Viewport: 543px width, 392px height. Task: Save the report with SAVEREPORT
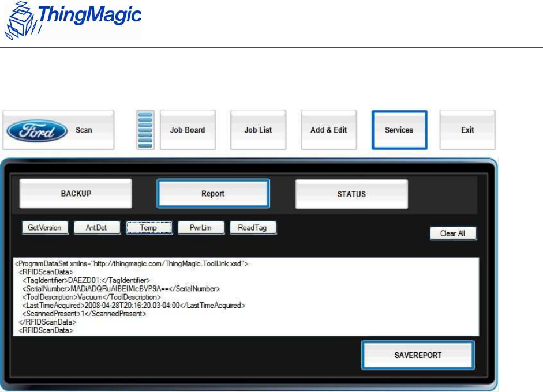coord(418,355)
